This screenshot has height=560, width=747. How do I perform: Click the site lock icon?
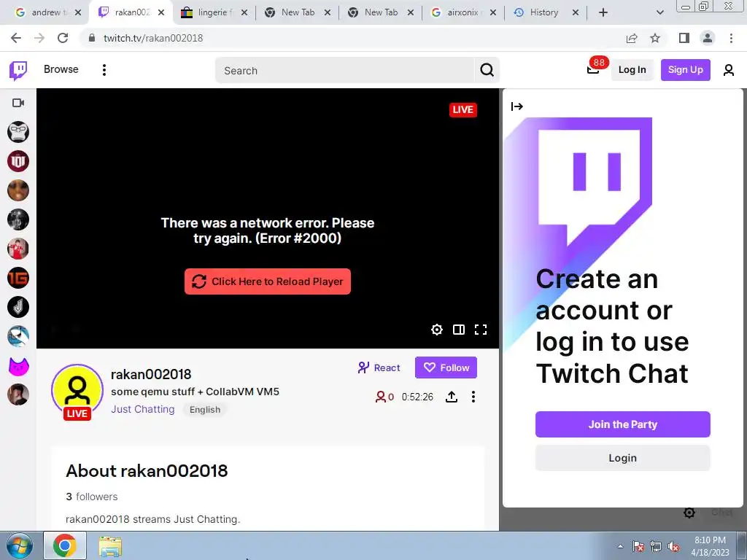(x=92, y=38)
